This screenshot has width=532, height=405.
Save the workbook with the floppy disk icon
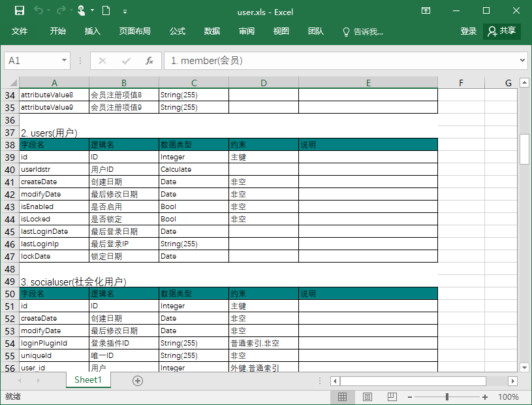coord(20,11)
